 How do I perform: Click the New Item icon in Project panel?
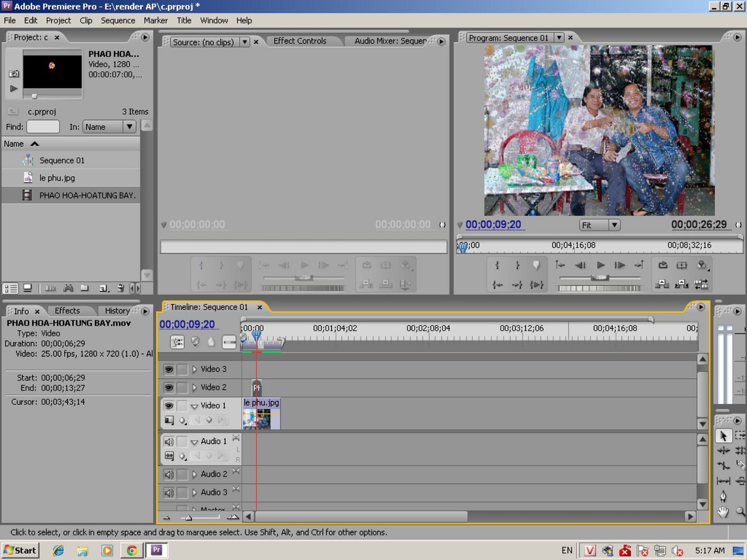pyautogui.click(x=104, y=288)
